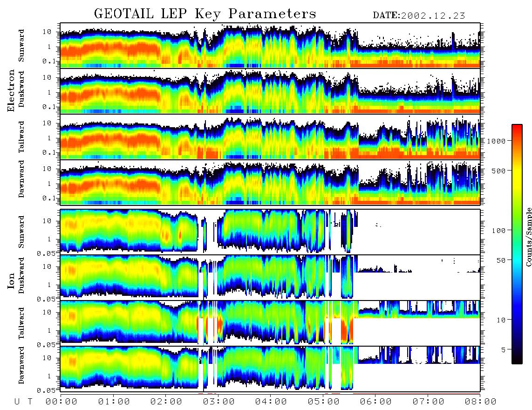The image size is (532, 410).
Task: Click the Electron Dawnward spectrogram panel
Action: (270, 183)
